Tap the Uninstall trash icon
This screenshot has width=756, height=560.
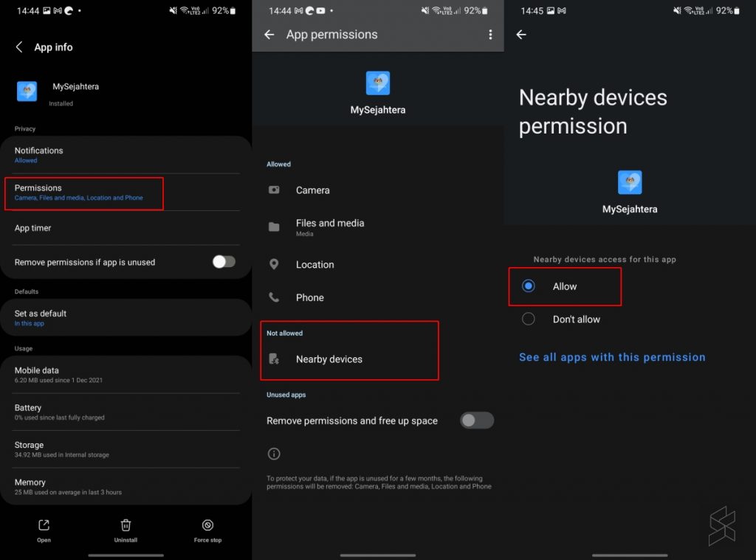click(126, 525)
